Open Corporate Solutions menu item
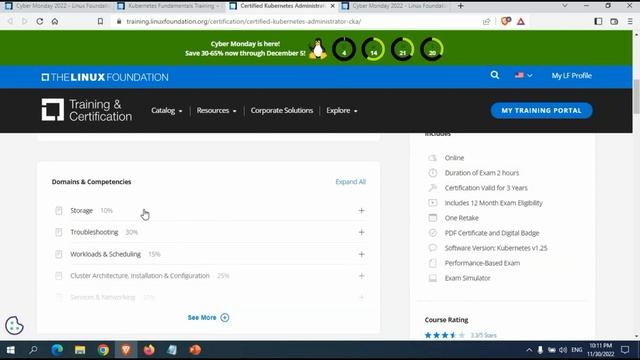This screenshot has height=360, width=640. (282, 111)
